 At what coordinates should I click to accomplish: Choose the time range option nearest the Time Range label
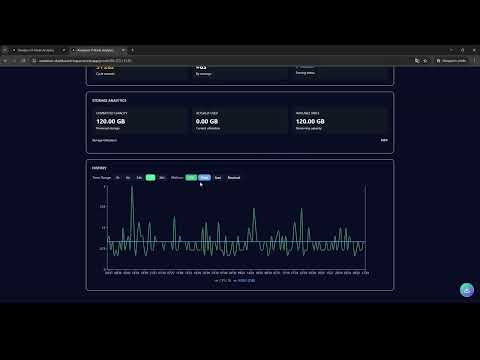(x=118, y=178)
